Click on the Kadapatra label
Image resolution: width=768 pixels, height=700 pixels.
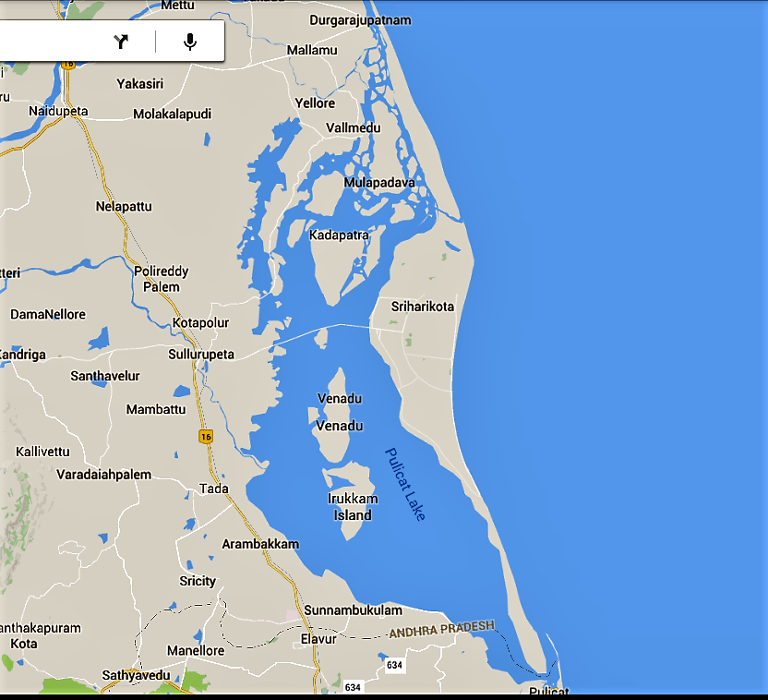pyautogui.click(x=339, y=235)
